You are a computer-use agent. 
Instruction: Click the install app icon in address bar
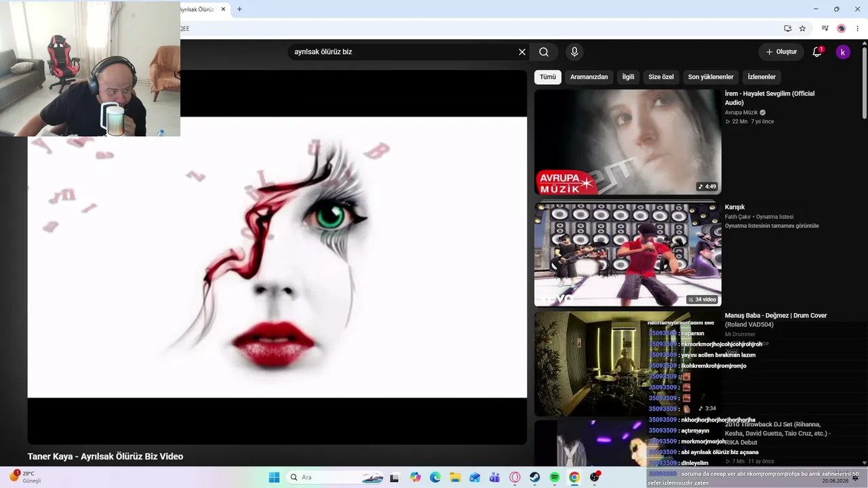pos(787,28)
